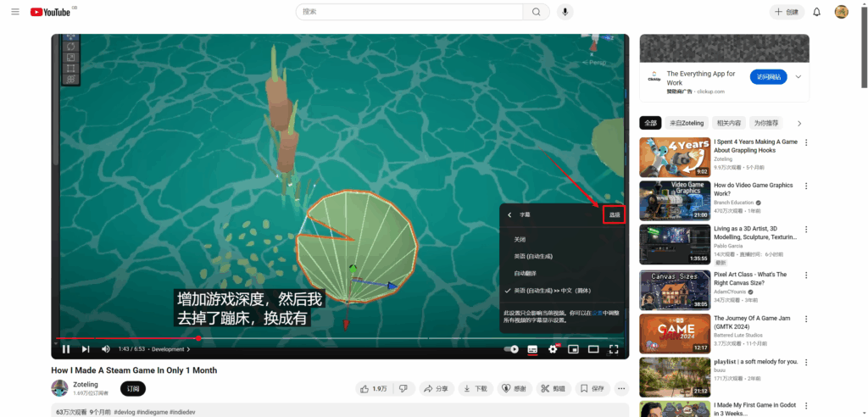Go to the YouTube home logo
The height and width of the screenshot is (417, 868).
point(50,12)
